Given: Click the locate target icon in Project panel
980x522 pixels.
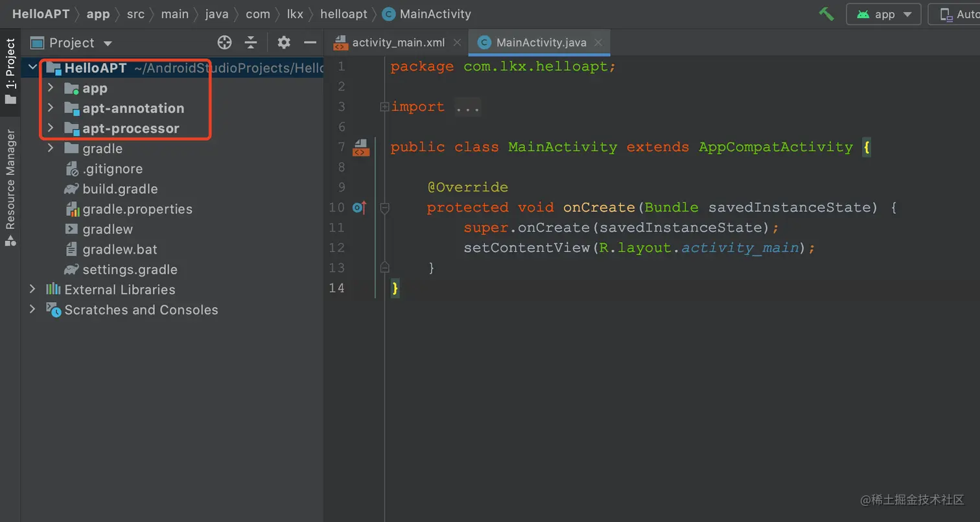Looking at the screenshot, I should 224,43.
